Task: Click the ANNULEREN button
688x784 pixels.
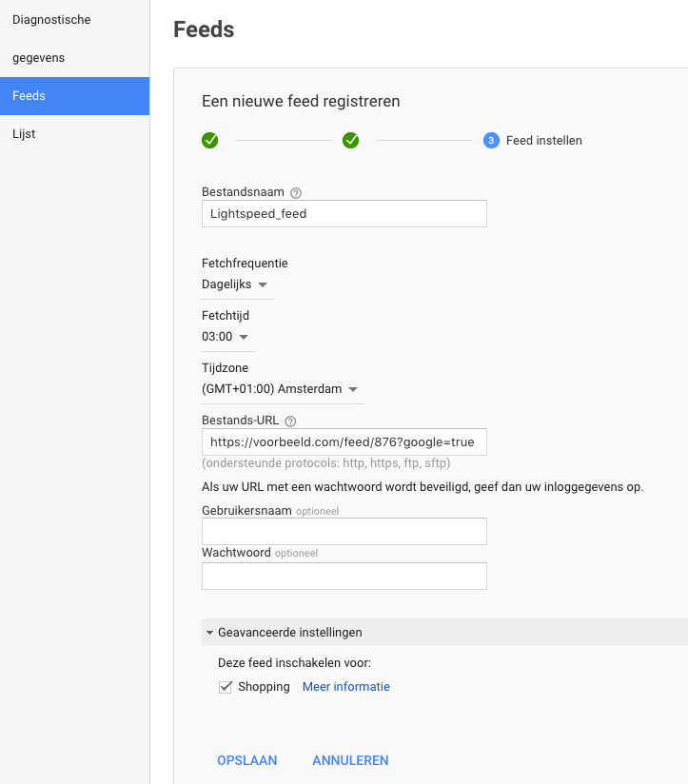Action: coord(350,760)
